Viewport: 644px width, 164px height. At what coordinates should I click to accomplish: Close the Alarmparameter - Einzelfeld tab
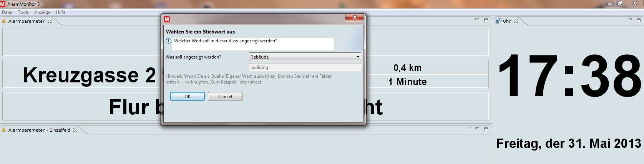[x=75, y=130]
